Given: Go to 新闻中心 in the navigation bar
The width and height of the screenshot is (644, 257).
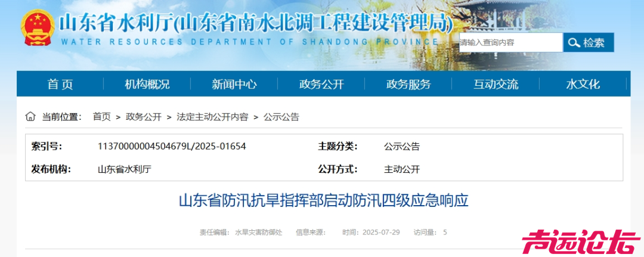Looking at the screenshot, I should (234, 84).
